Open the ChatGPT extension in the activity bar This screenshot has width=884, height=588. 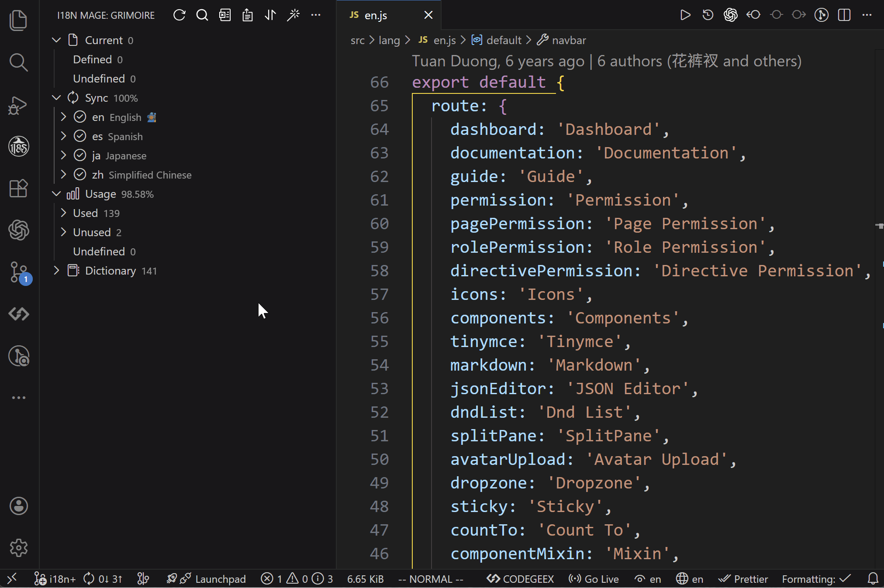point(18,230)
